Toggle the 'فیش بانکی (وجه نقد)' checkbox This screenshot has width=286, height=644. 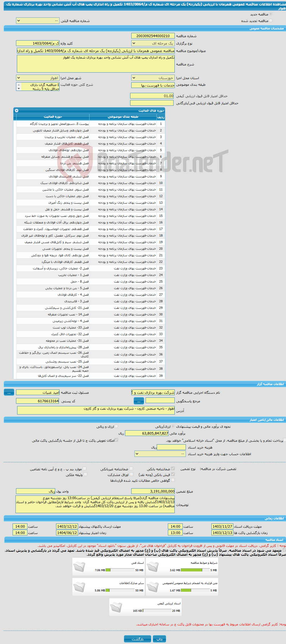[x=173, y=474]
